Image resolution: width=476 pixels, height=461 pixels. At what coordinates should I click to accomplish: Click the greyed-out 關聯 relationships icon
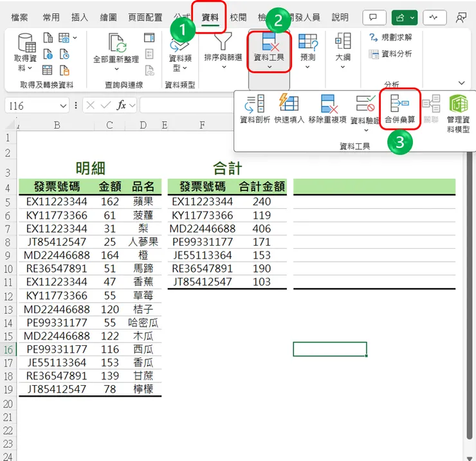tap(431, 104)
